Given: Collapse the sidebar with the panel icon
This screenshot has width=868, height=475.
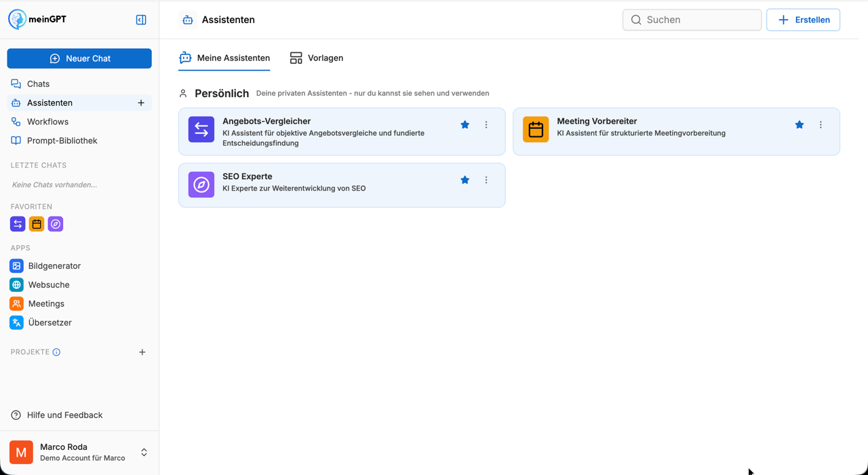Looking at the screenshot, I should [141, 20].
